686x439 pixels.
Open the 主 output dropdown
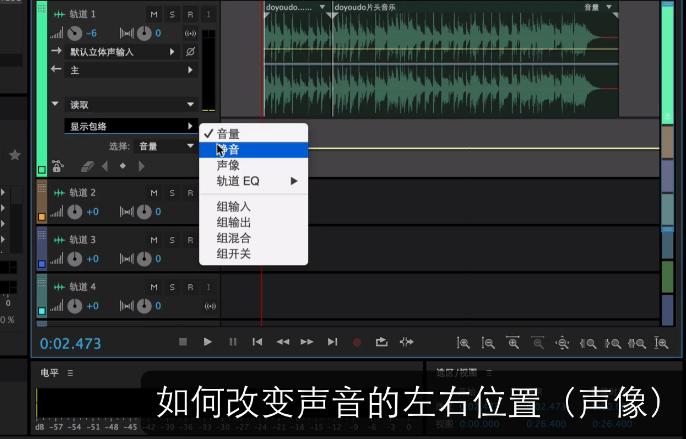pyautogui.click(x=131, y=70)
